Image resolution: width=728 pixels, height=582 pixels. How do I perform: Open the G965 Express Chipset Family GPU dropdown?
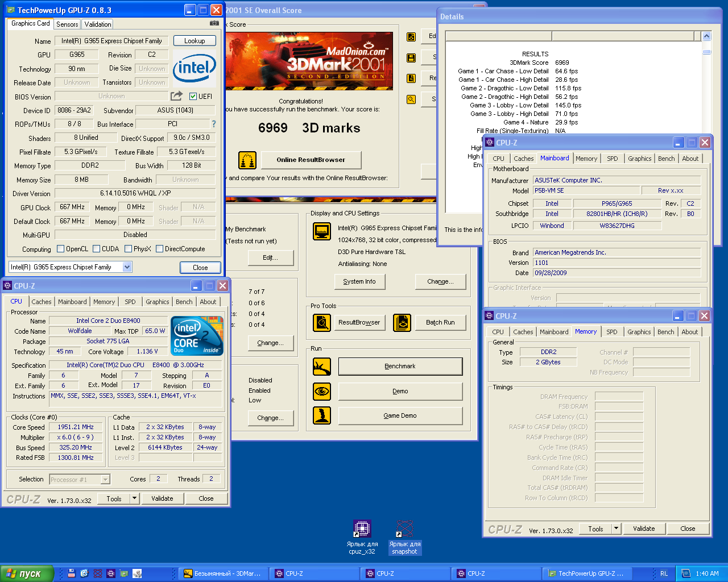[x=127, y=267]
